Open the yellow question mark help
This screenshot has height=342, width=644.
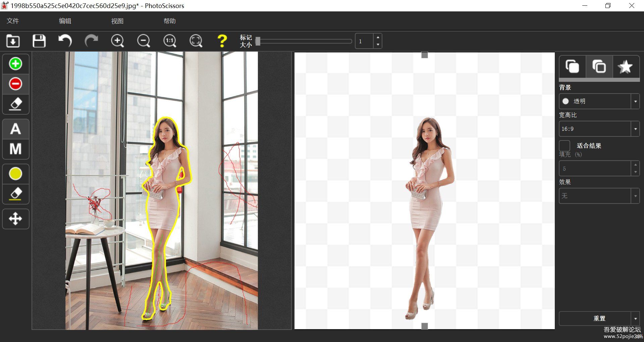[x=222, y=41]
